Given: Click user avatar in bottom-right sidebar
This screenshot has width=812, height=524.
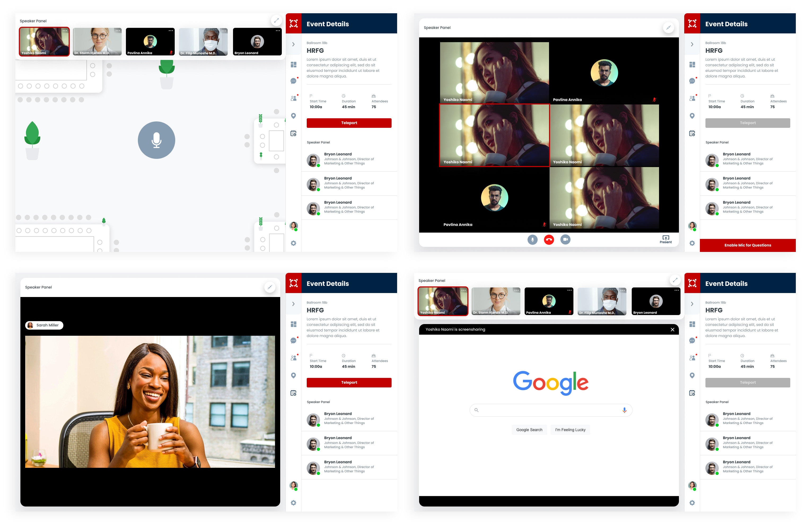Looking at the screenshot, I should click(692, 486).
